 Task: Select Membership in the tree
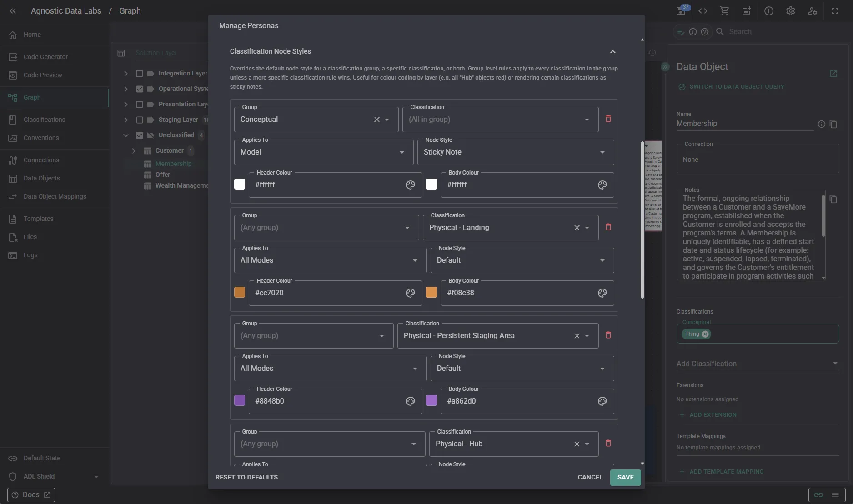173,164
